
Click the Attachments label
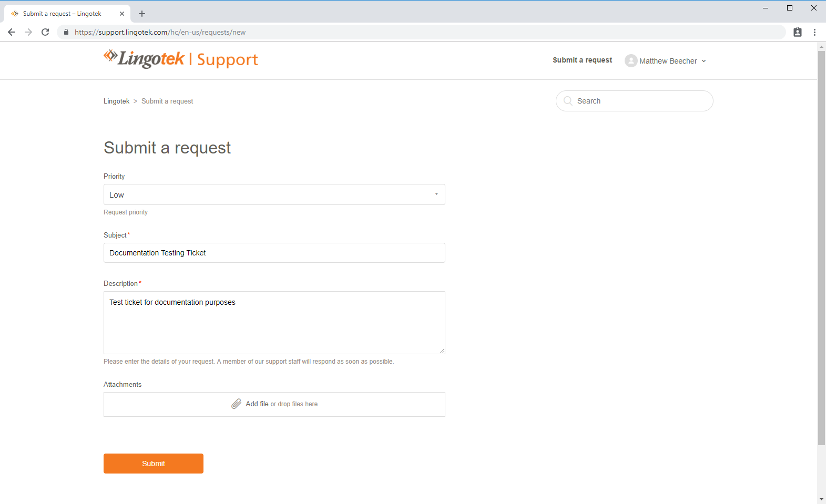123,384
